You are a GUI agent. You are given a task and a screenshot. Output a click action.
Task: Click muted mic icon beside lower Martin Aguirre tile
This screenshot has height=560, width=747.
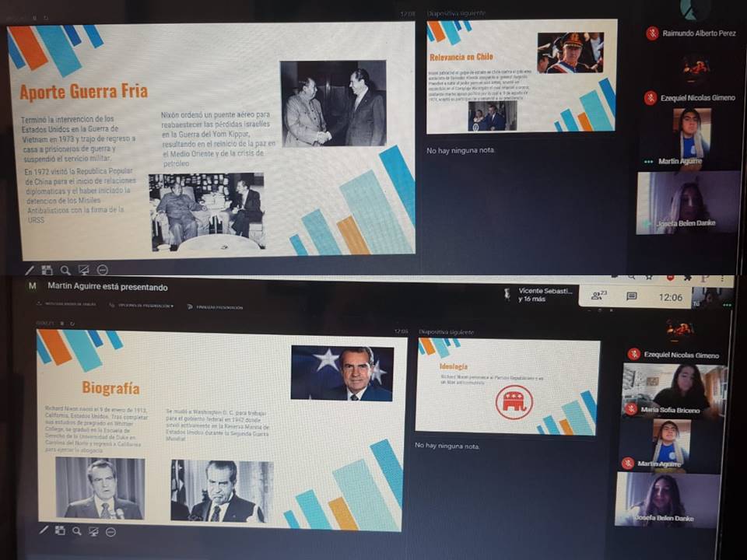(628, 463)
